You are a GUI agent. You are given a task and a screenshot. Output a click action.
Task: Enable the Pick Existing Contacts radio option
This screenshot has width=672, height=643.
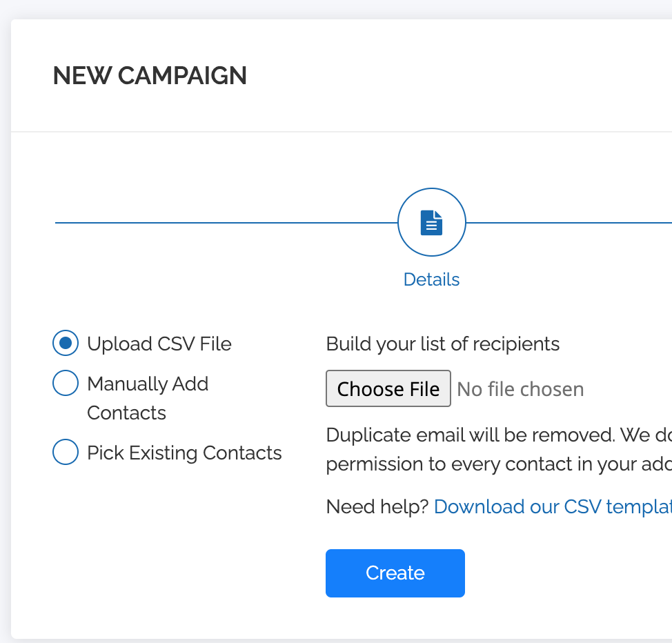click(66, 453)
